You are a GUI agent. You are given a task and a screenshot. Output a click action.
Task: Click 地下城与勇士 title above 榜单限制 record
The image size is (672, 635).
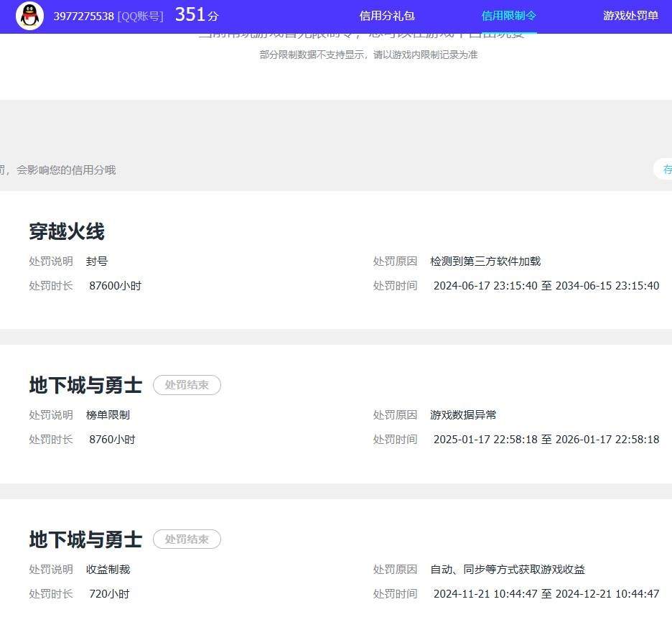click(x=85, y=385)
